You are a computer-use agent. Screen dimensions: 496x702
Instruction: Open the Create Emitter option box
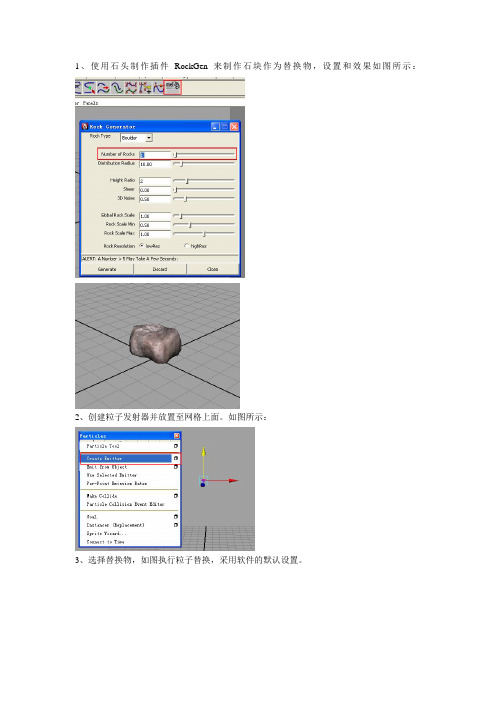175,458
